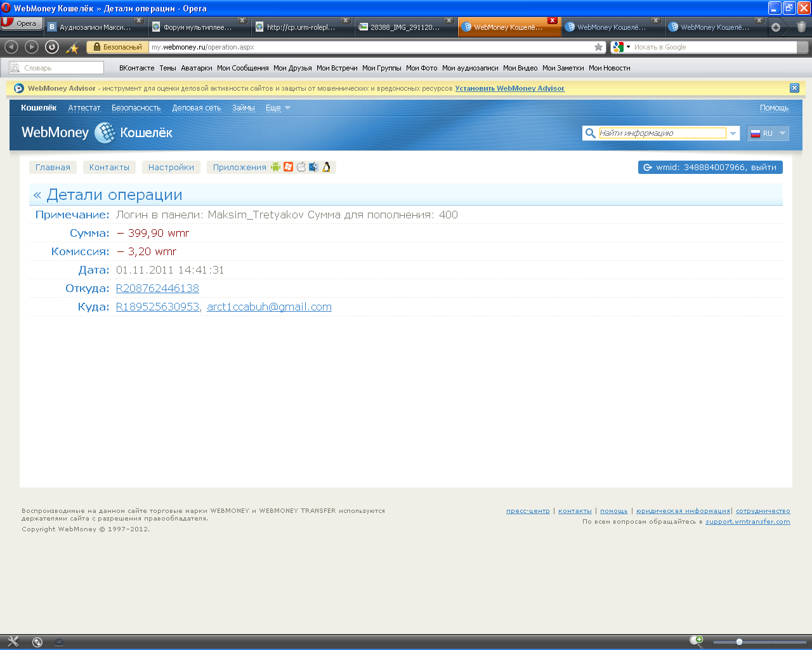Click the Android app icon
This screenshot has width=812, height=650.
click(x=275, y=167)
